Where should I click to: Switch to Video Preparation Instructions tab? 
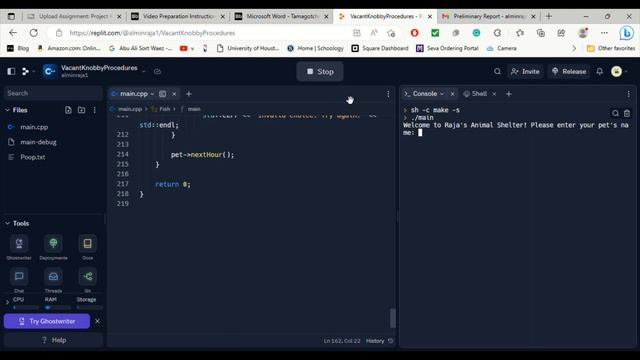click(x=178, y=16)
